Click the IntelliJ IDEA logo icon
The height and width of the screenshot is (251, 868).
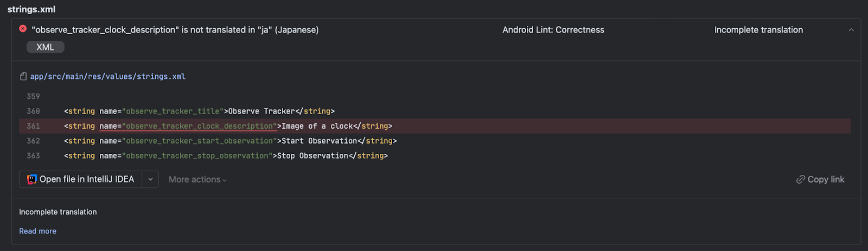click(x=32, y=179)
